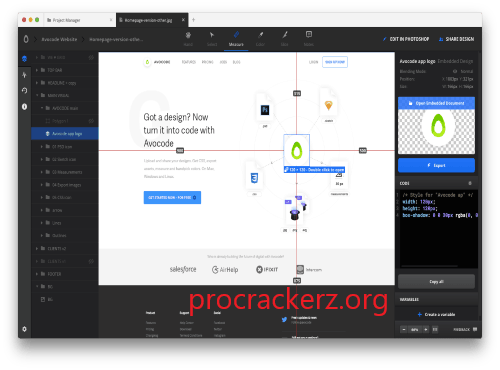Screen dimensions: 500x370
Task: Open the version history sidebar icon
Action: pyautogui.click(x=24, y=90)
